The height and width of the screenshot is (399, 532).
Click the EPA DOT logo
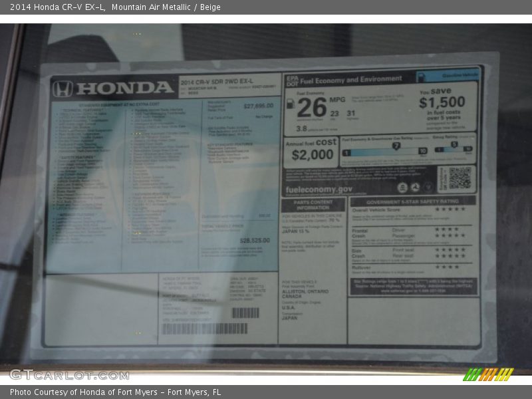click(x=293, y=80)
